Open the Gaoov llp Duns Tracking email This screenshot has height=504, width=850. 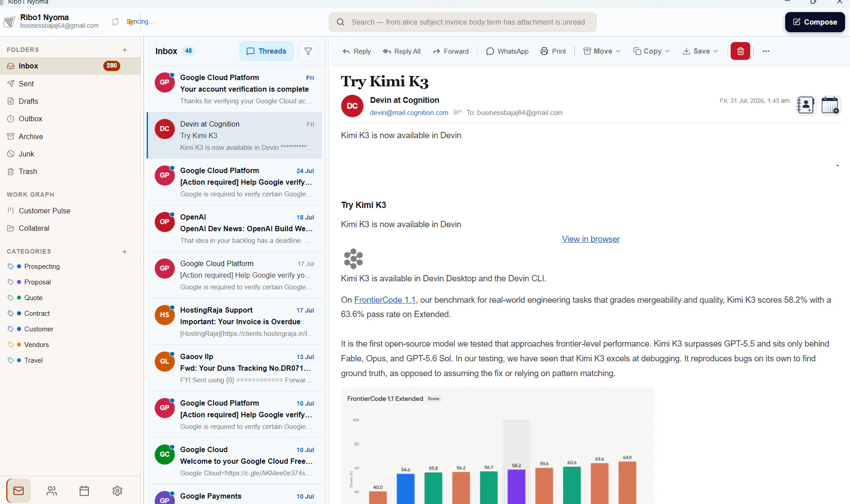234,368
